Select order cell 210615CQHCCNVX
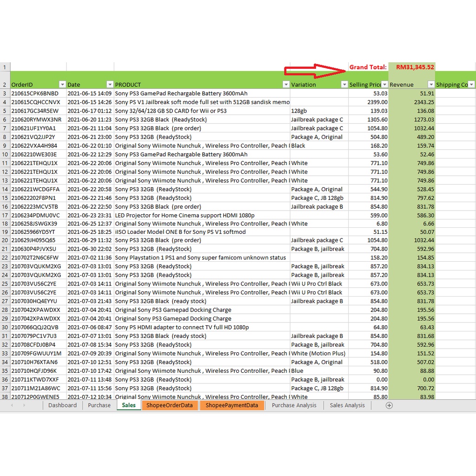Image resolution: width=476 pixels, height=476 pixels. [x=38, y=102]
